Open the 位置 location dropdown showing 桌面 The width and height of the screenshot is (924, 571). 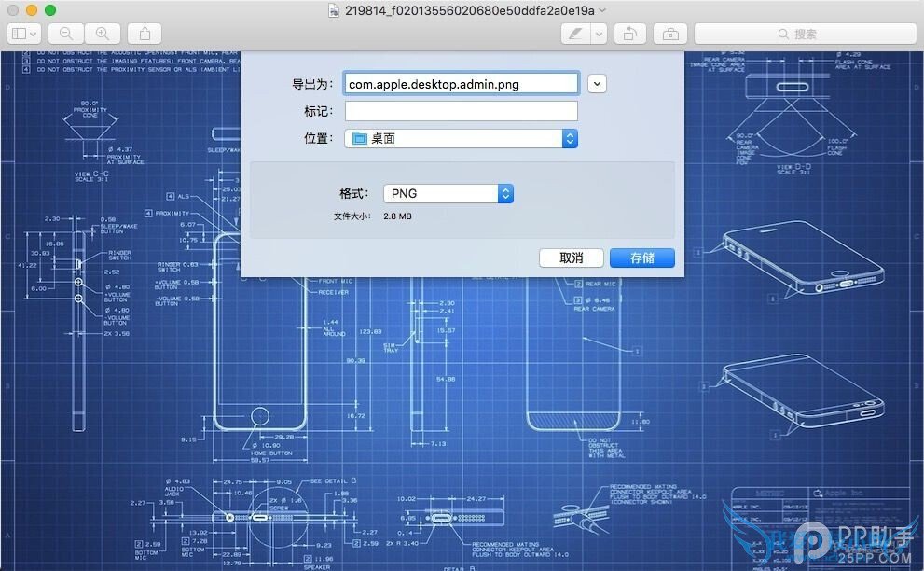pyautogui.click(x=461, y=139)
